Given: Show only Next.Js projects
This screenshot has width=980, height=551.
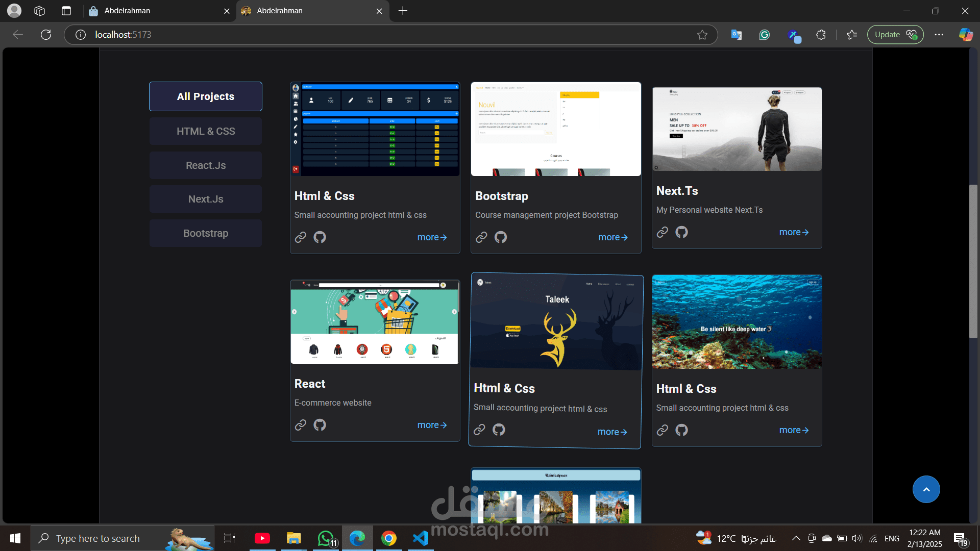Looking at the screenshot, I should click(x=206, y=199).
